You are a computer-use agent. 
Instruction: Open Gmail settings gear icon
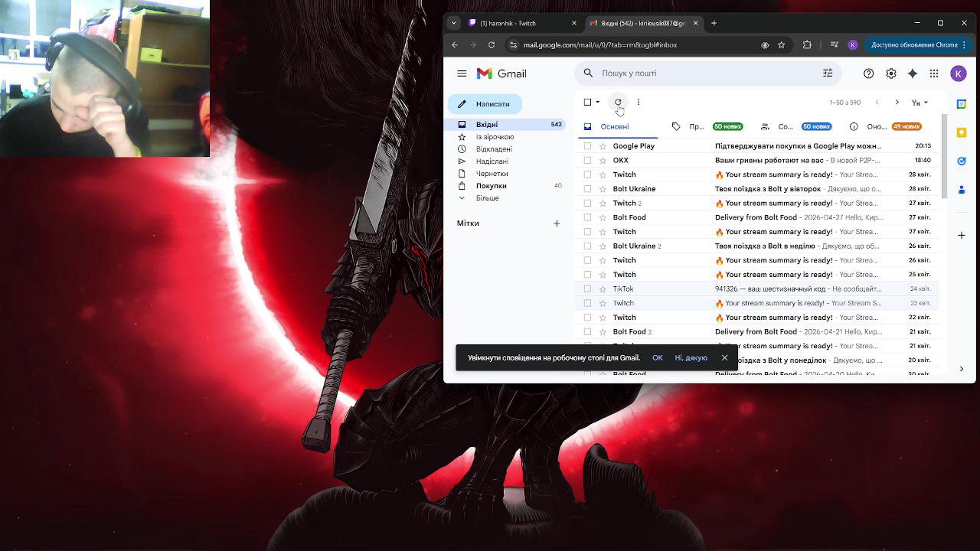pos(890,73)
